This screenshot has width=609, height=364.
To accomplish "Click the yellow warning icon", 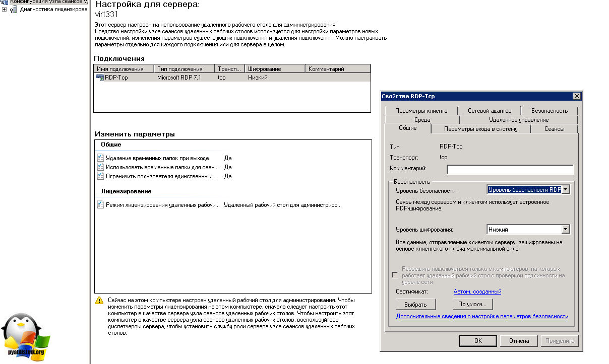I will click(x=99, y=301).
